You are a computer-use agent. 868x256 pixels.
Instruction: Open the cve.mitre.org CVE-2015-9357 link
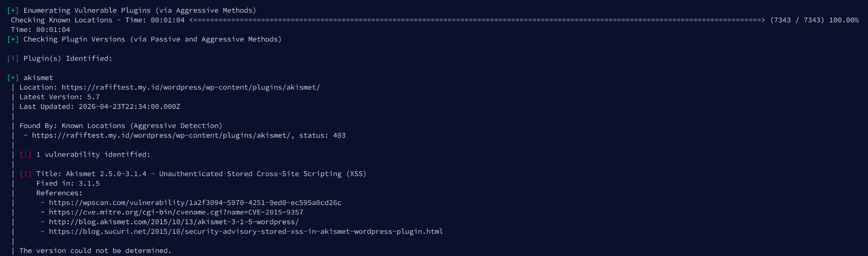tap(176, 212)
